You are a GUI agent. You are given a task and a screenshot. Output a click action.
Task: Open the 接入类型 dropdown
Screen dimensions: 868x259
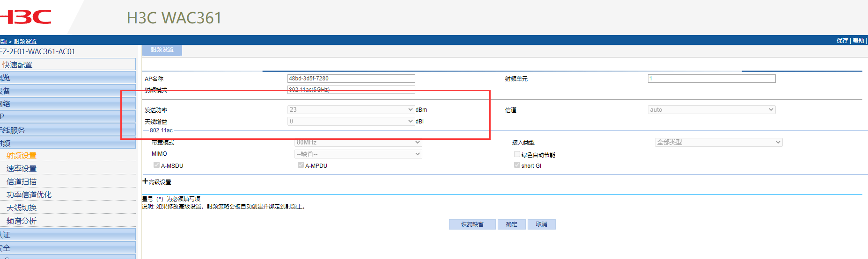tap(719, 142)
